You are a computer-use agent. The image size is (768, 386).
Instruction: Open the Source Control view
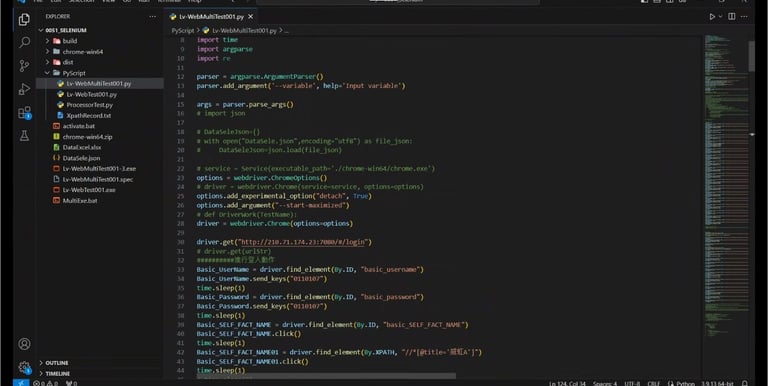[x=24, y=66]
